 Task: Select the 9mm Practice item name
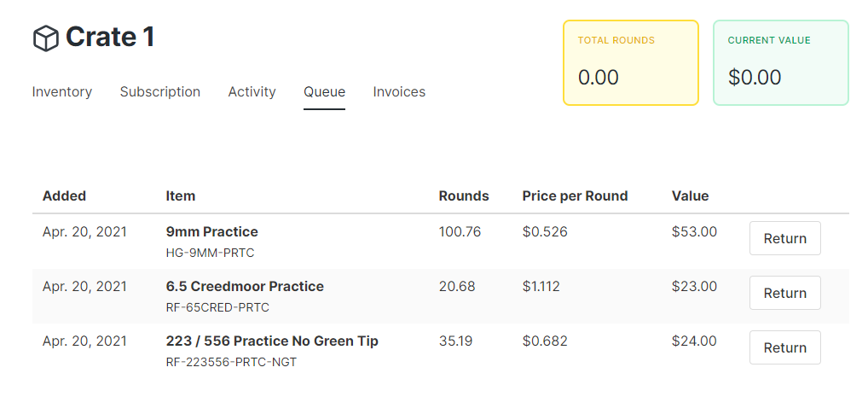(x=212, y=231)
